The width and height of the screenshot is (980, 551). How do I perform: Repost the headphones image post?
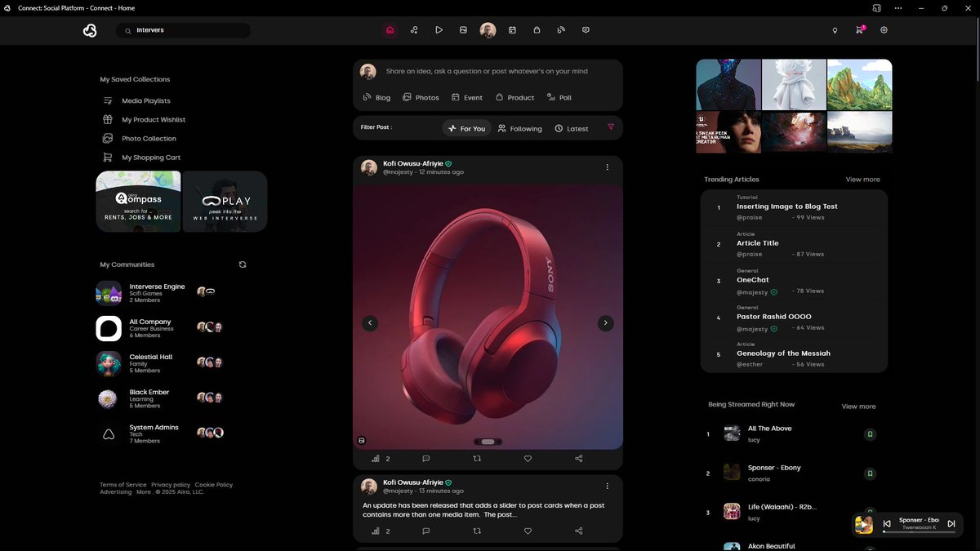(x=477, y=459)
